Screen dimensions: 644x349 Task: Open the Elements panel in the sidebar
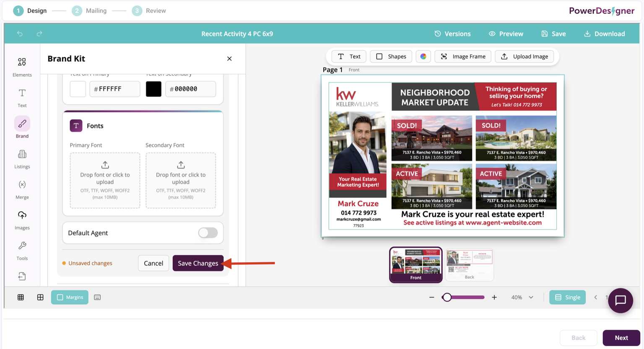coord(22,67)
